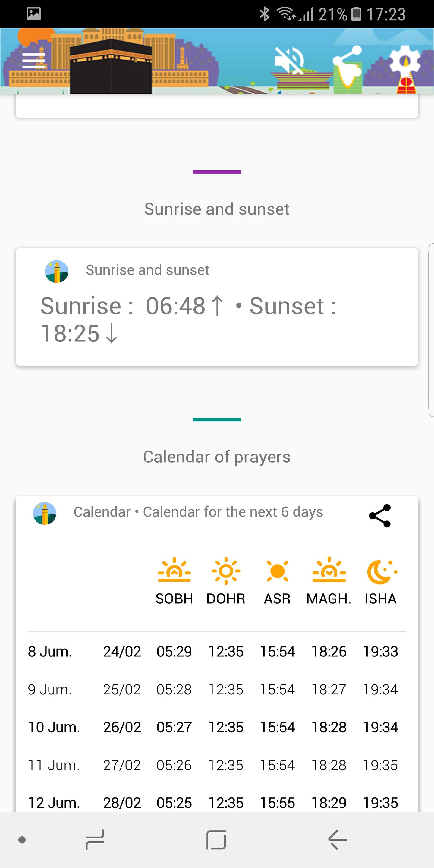This screenshot has width=434, height=868.
Task: Tap the Kaaba header image
Action: [111, 66]
